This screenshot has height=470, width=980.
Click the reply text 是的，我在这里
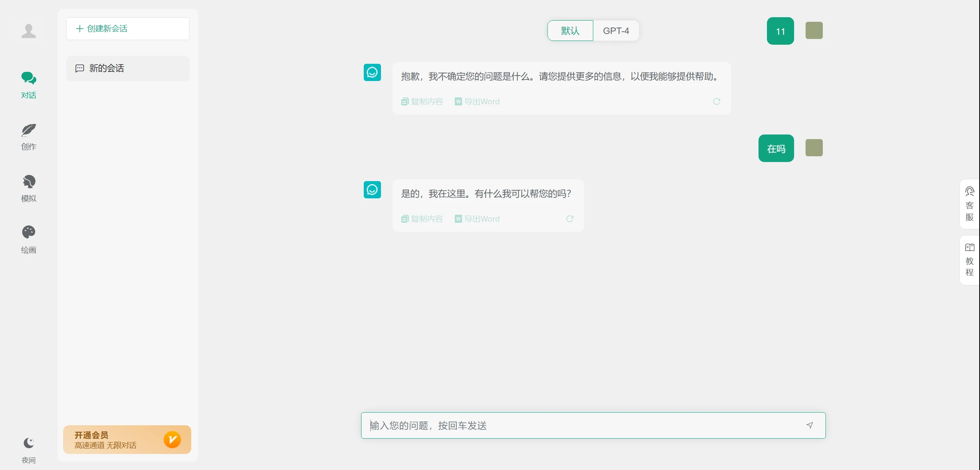(x=486, y=194)
